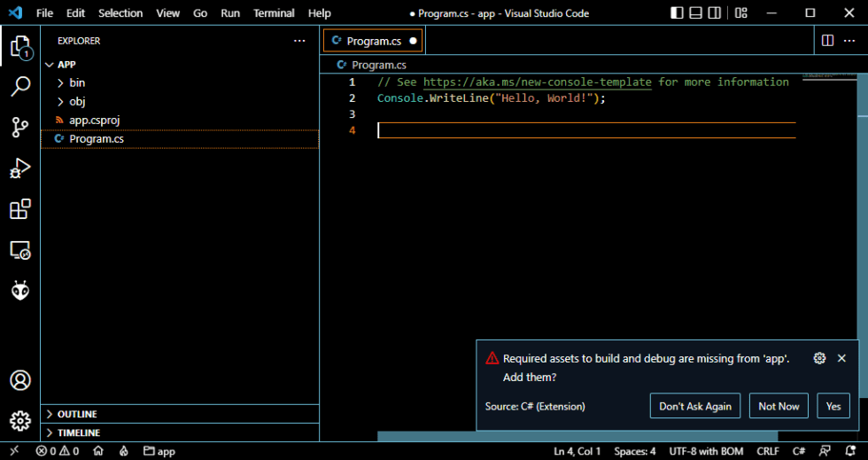This screenshot has height=460, width=868.
Task: Open Run and Debug view
Action: (x=20, y=168)
